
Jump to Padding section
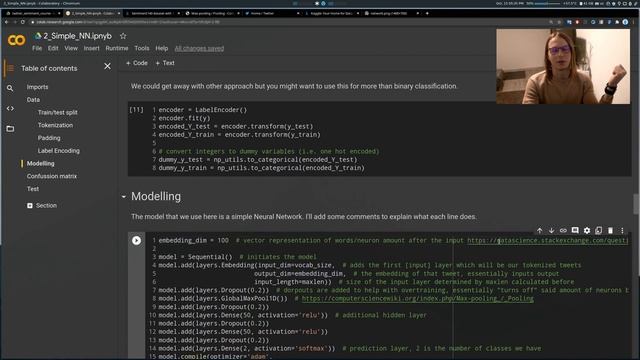coord(49,138)
